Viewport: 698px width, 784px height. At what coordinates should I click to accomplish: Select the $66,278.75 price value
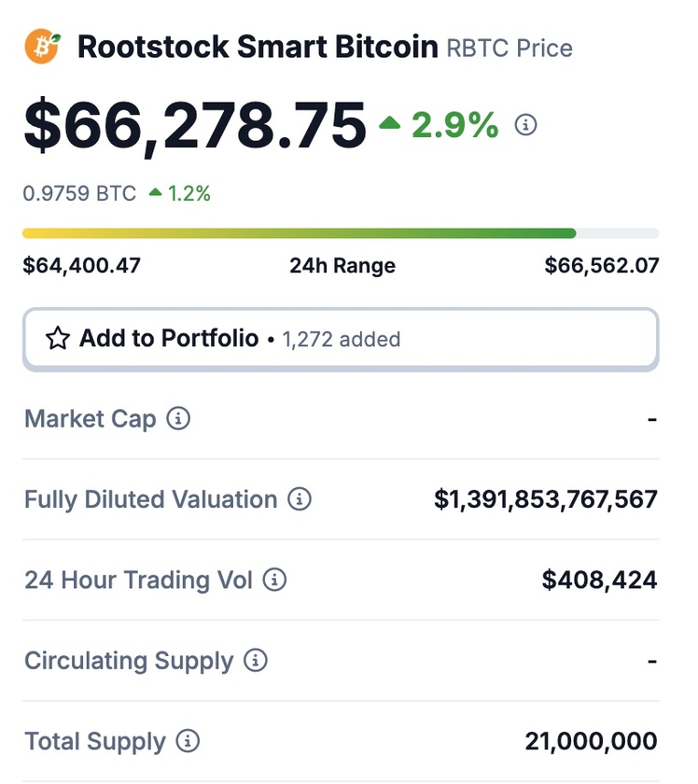(x=195, y=125)
